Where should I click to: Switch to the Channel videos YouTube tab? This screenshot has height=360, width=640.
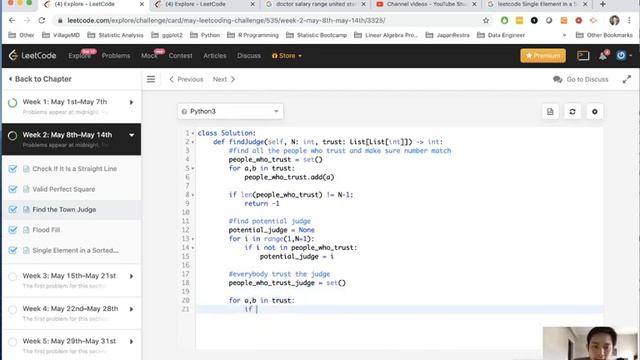coord(426,4)
